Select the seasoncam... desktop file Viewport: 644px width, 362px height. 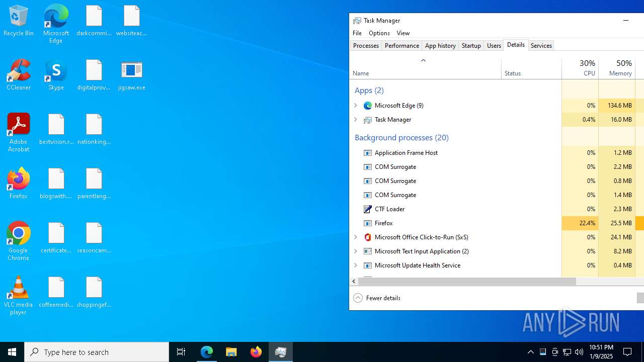(x=94, y=238)
